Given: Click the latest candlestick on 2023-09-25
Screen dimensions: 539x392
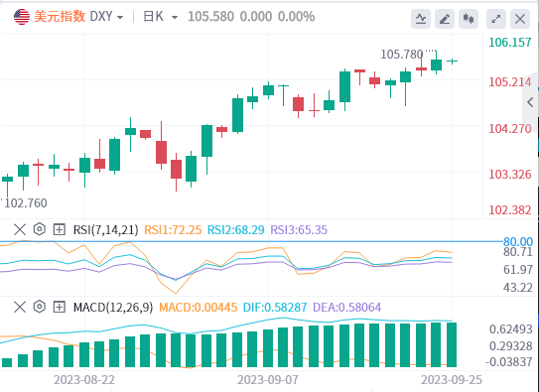Looking at the screenshot, I should (x=452, y=62).
